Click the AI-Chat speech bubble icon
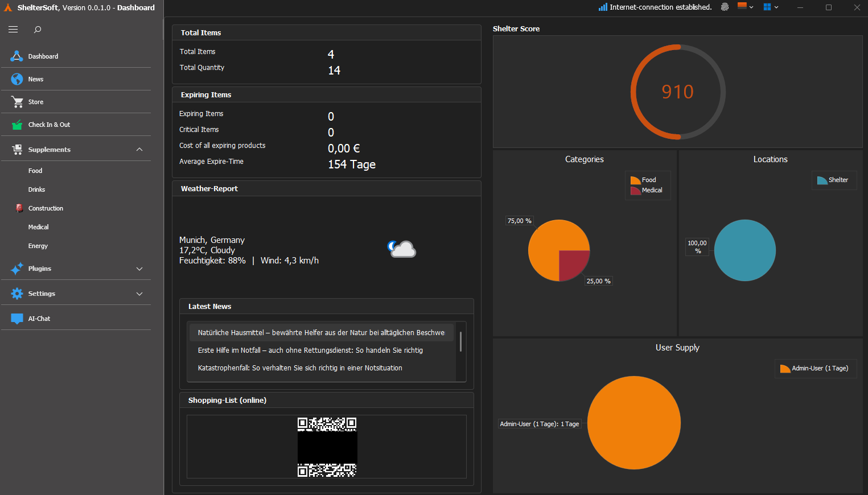Viewport: 868px width, 495px height. click(x=17, y=319)
